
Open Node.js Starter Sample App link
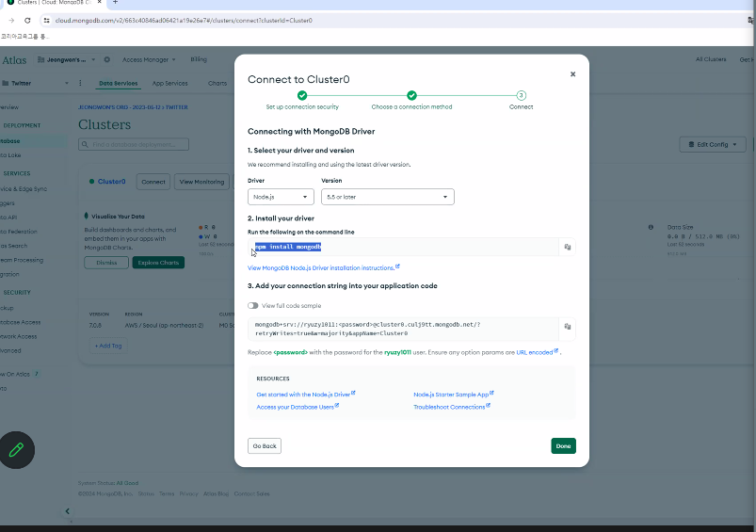click(x=453, y=395)
